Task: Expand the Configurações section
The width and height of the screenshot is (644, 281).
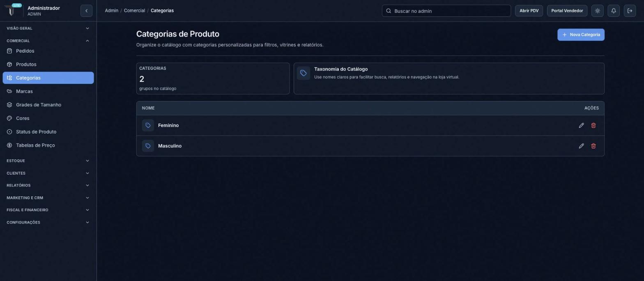Action: click(x=48, y=222)
